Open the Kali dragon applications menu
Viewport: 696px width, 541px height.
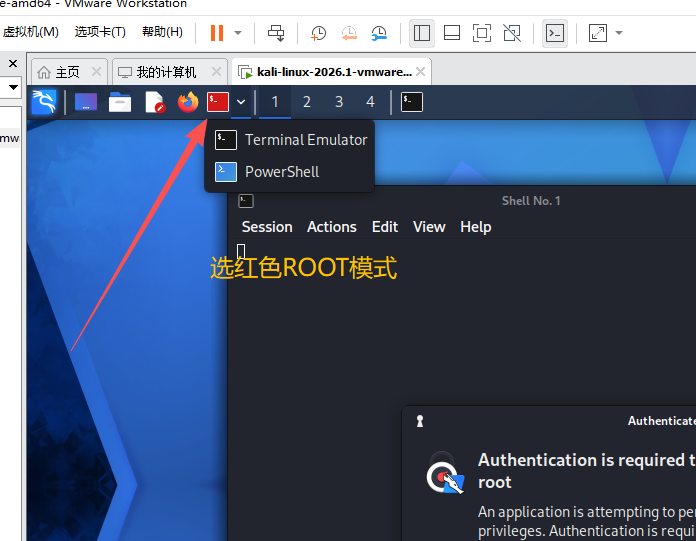coord(43,102)
